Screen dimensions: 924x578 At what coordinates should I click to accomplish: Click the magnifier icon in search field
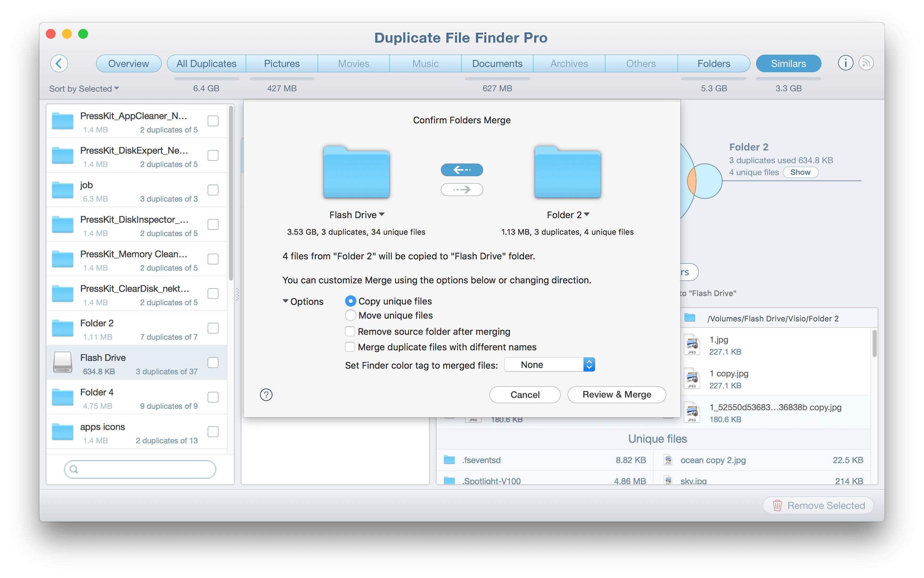tap(74, 469)
